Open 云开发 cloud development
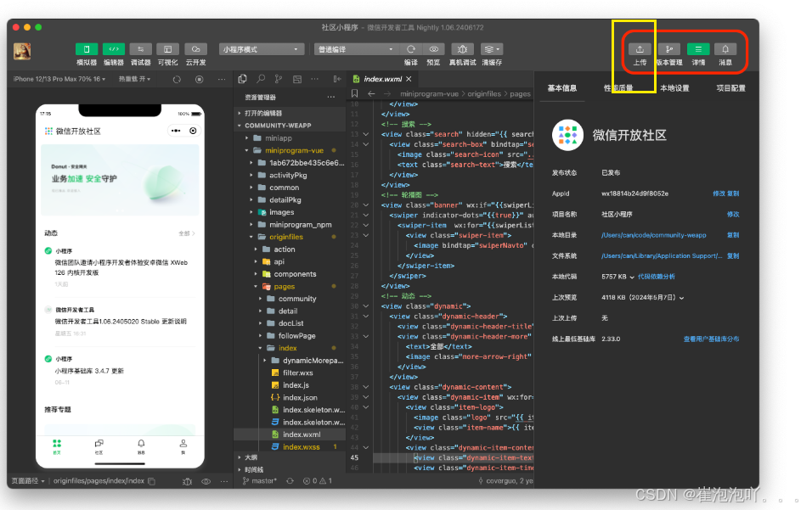 coord(195,49)
